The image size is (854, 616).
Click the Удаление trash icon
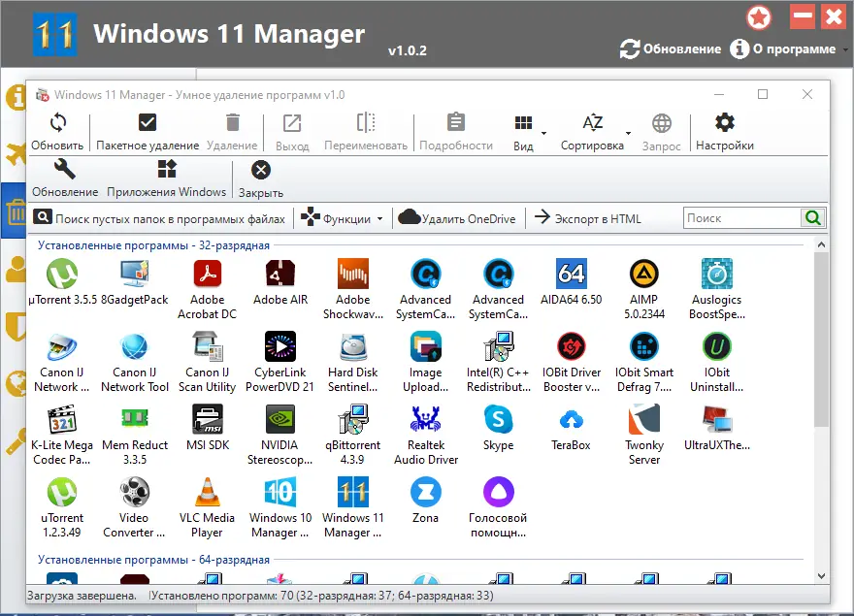233,122
